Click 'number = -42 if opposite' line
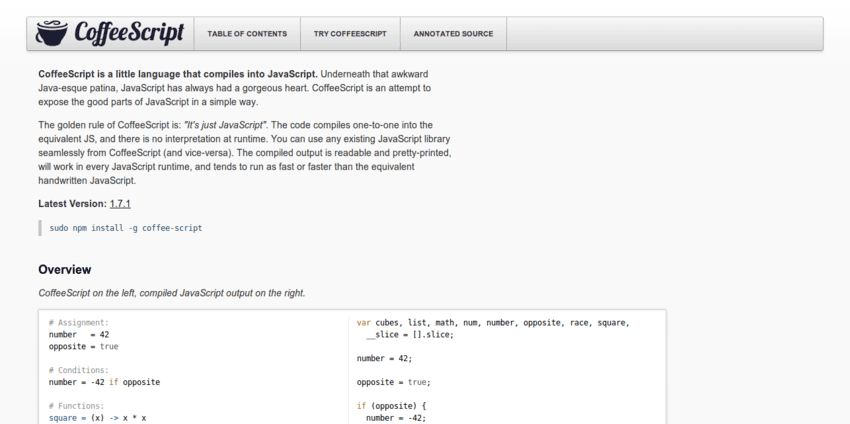The height and width of the screenshot is (424, 850). (104, 382)
